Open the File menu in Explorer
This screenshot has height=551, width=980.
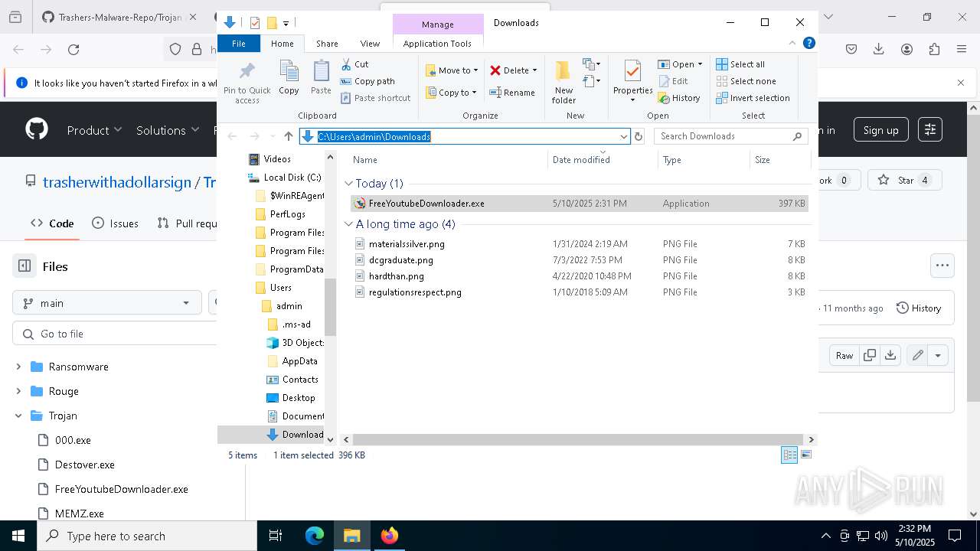pos(239,44)
